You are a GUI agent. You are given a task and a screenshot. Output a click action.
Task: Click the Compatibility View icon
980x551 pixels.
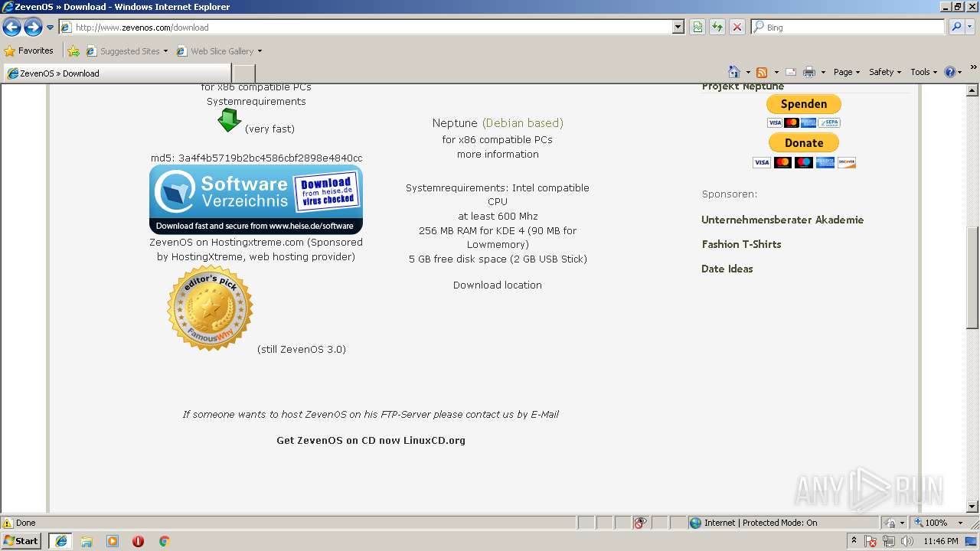click(x=697, y=27)
